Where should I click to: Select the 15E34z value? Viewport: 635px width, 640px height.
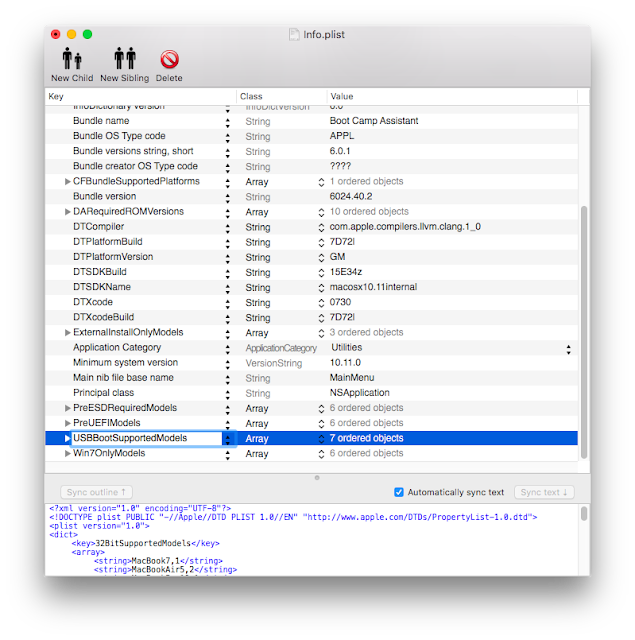[346, 272]
